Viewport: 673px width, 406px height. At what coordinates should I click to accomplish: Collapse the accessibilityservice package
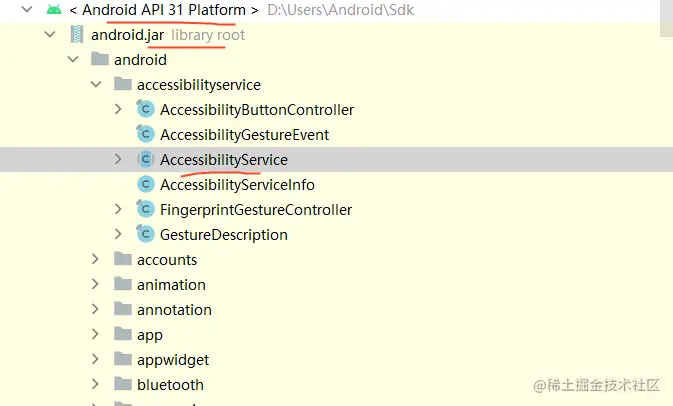point(95,85)
